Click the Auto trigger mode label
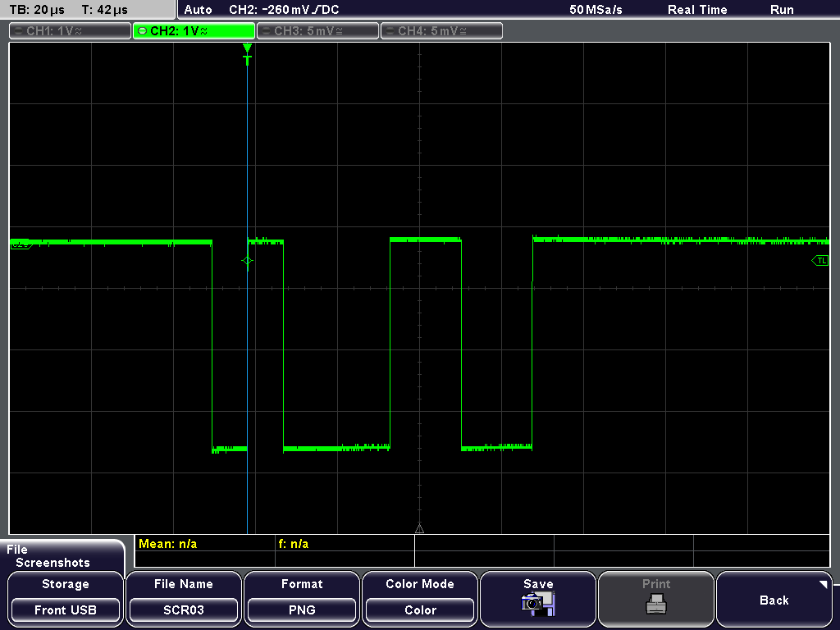The image size is (840, 630). (198, 10)
